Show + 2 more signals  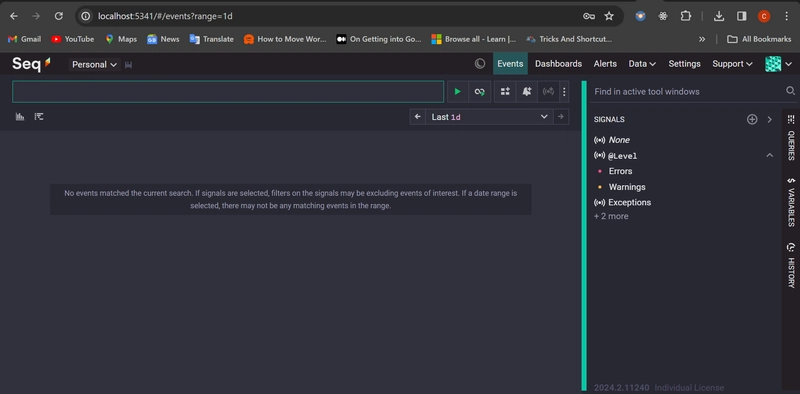[611, 216]
